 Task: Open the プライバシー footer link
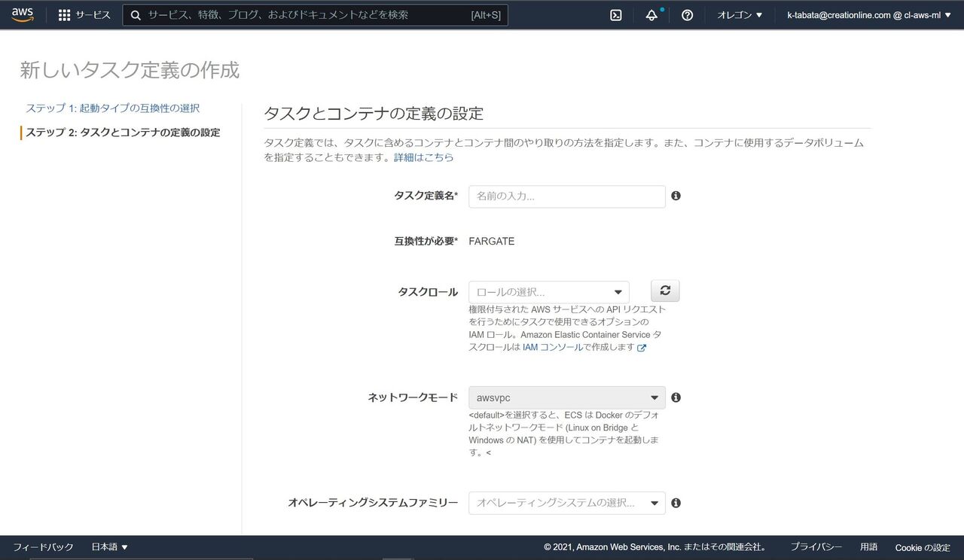pyautogui.click(x=816, y=547)
